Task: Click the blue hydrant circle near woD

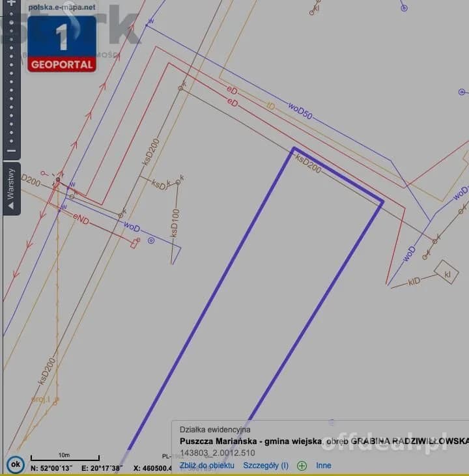Action: pos(151,241)
